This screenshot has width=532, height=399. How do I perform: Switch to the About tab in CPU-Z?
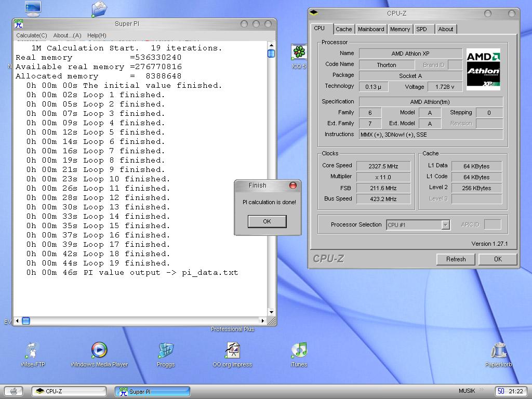coord(445,29)
